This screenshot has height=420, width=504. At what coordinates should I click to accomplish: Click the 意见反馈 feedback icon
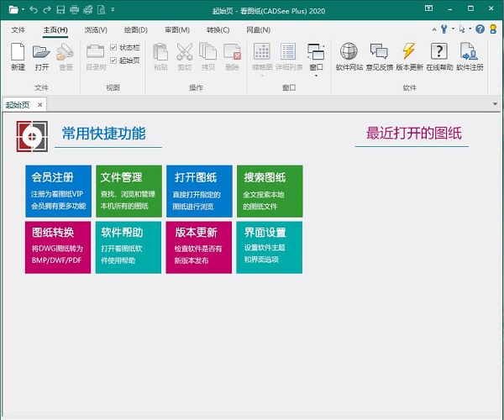click(380, 53)
